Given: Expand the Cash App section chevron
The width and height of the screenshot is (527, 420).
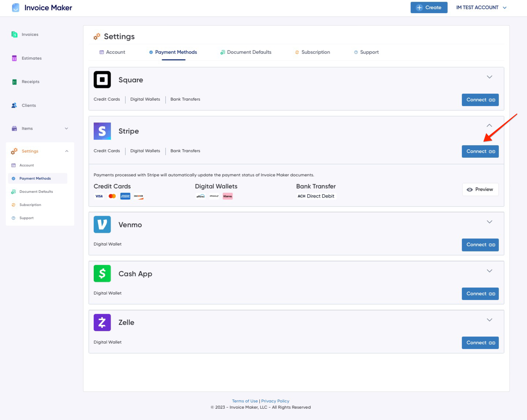Looking at the screenshot, I should pos(489,271).
